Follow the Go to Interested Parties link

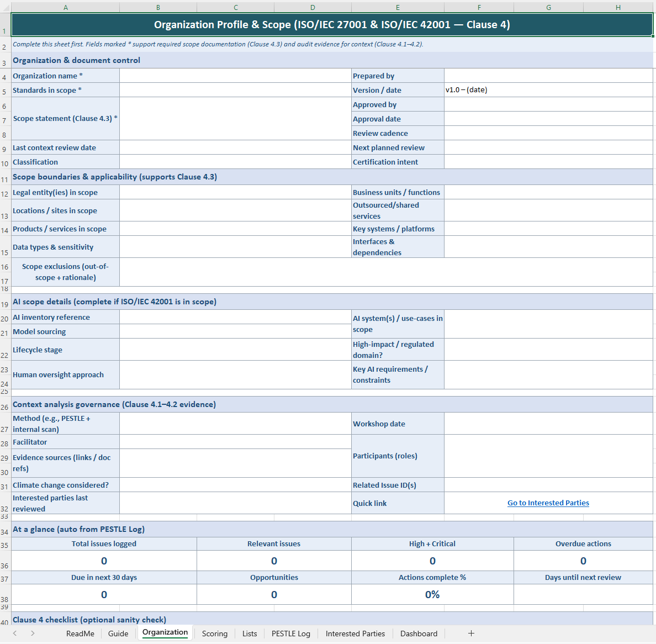[x=548, y=503]
